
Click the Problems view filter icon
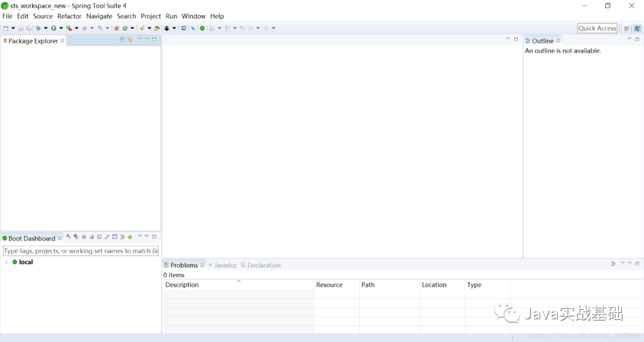pyautogui.click(x=613, y=263)
